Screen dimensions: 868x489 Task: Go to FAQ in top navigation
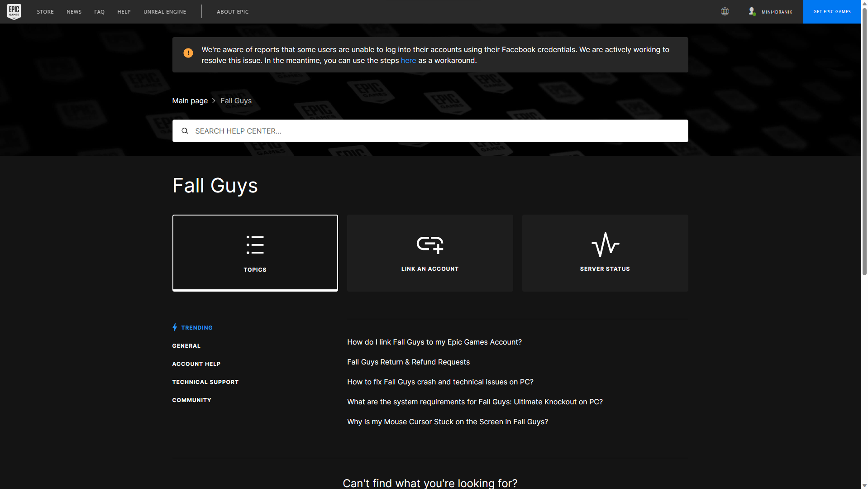click(100, 12)
